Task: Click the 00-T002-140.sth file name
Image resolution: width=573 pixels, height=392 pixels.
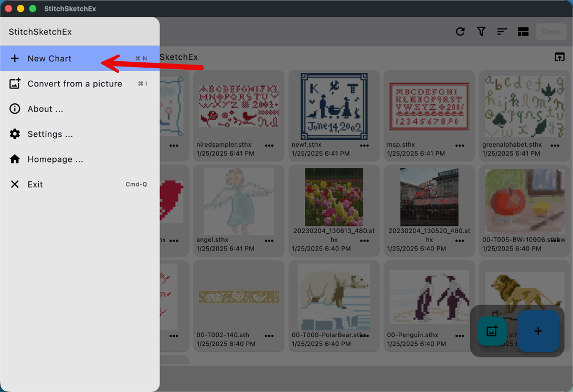Action: tap(223, 335)
